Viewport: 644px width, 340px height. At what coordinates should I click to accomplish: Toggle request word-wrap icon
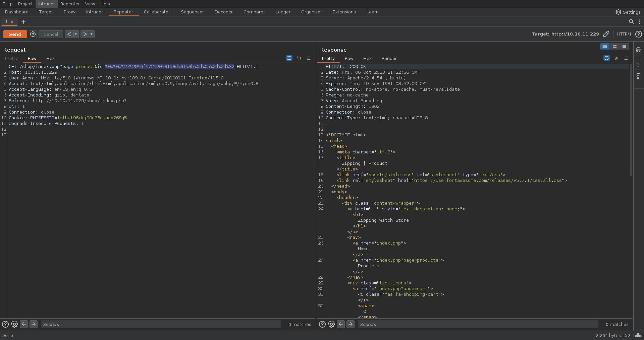[x=289, y=58]
